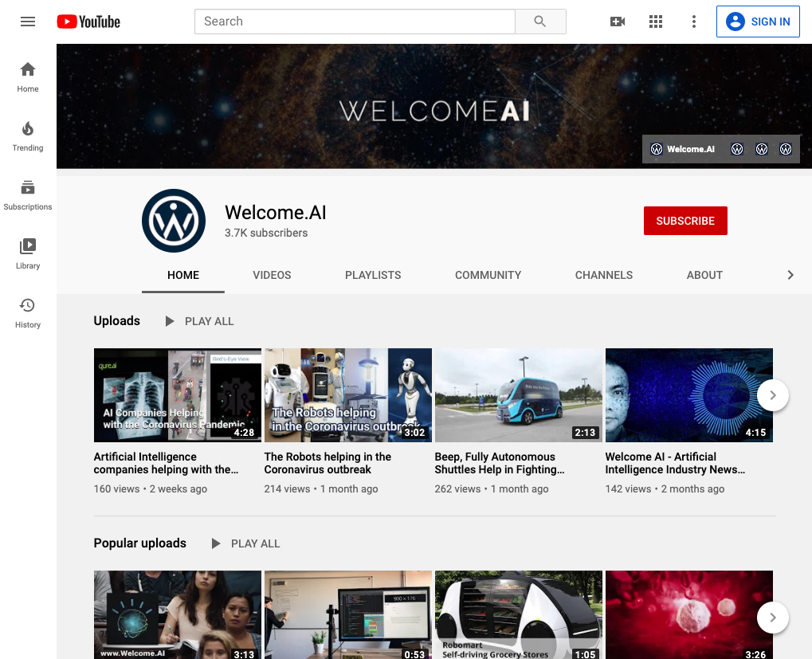Open title 'Beep, Fully Autonomous Shuttles Help in Fighting...'
Screen dimensions: 812x659
point(499,463)
